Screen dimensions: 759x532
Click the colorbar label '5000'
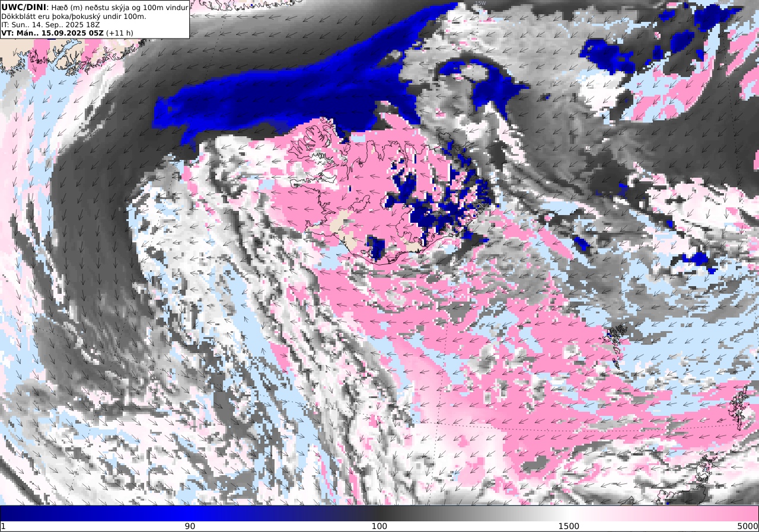747,526
